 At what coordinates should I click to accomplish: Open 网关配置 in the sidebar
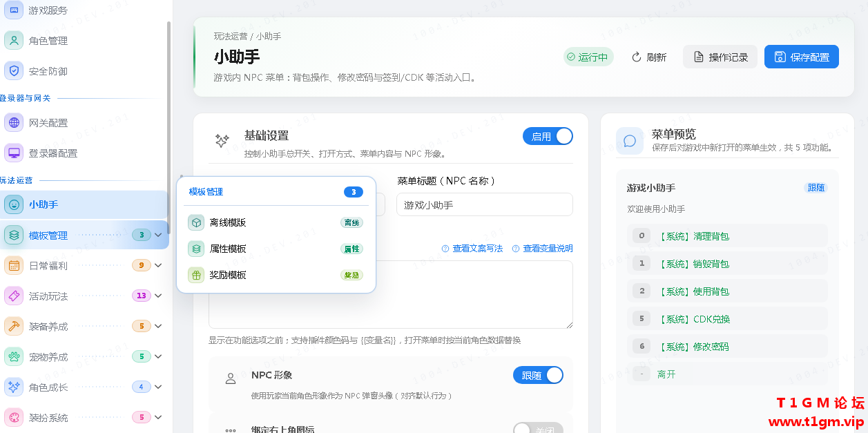coord(84,123)
